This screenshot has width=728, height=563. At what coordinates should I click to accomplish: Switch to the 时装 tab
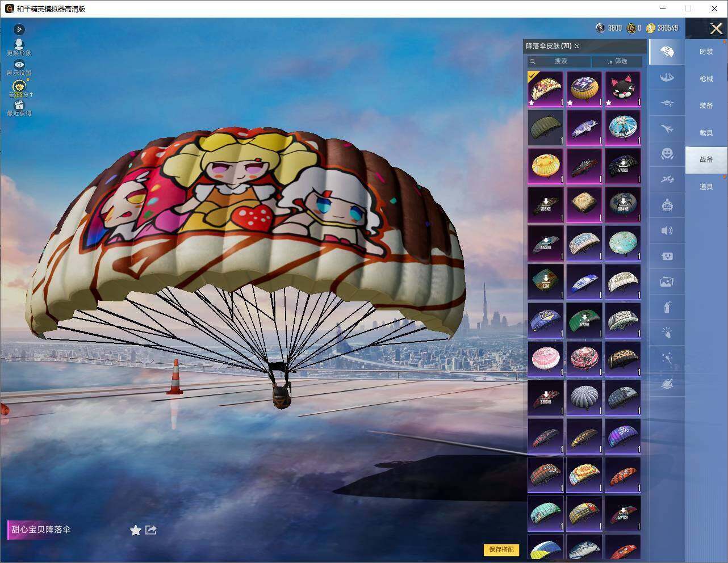click(706, 52)
